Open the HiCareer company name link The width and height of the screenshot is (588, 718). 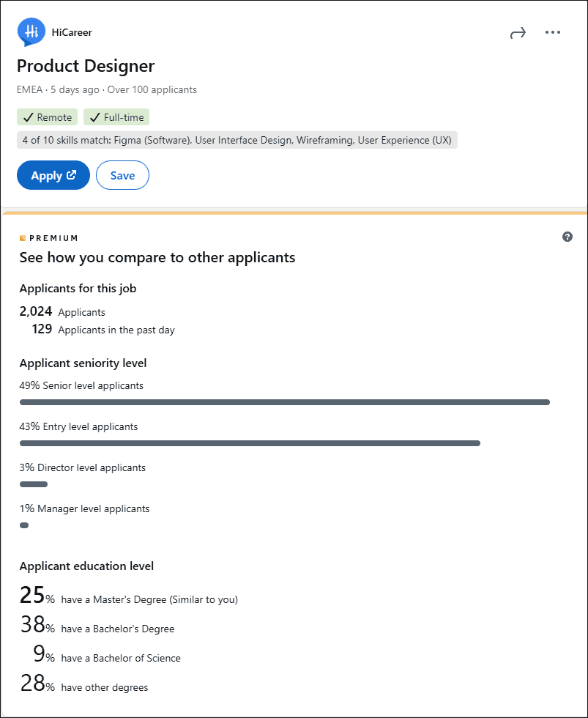click(72, 32)
